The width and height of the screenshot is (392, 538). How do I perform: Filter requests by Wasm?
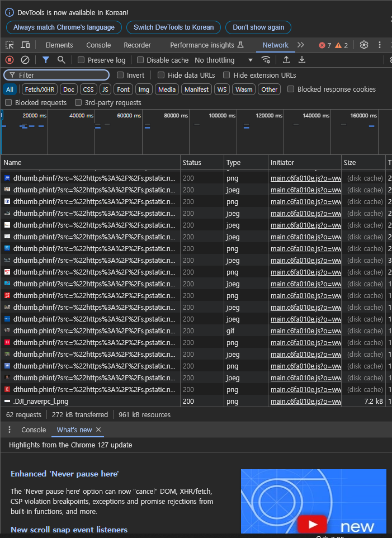(244, 89)
